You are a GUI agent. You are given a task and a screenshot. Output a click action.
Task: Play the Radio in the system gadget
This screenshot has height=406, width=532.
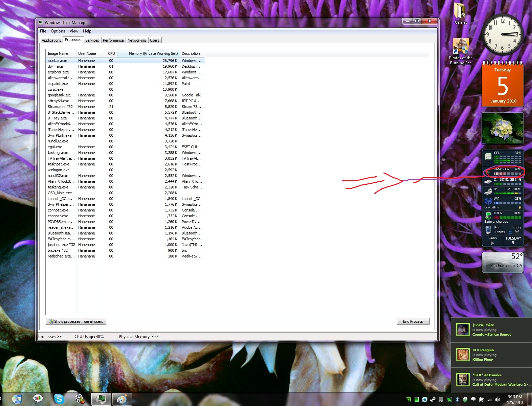(x=492, y=243)
